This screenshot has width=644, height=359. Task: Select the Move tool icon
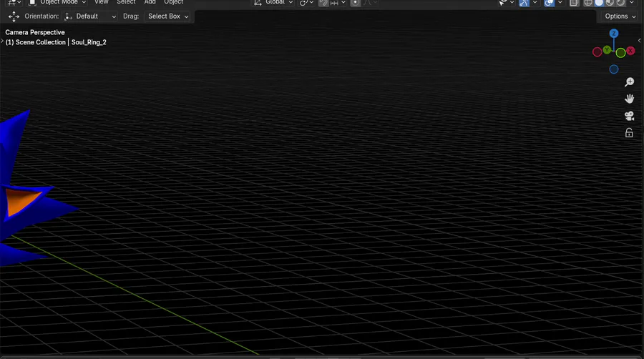click(x=14, y=16)
